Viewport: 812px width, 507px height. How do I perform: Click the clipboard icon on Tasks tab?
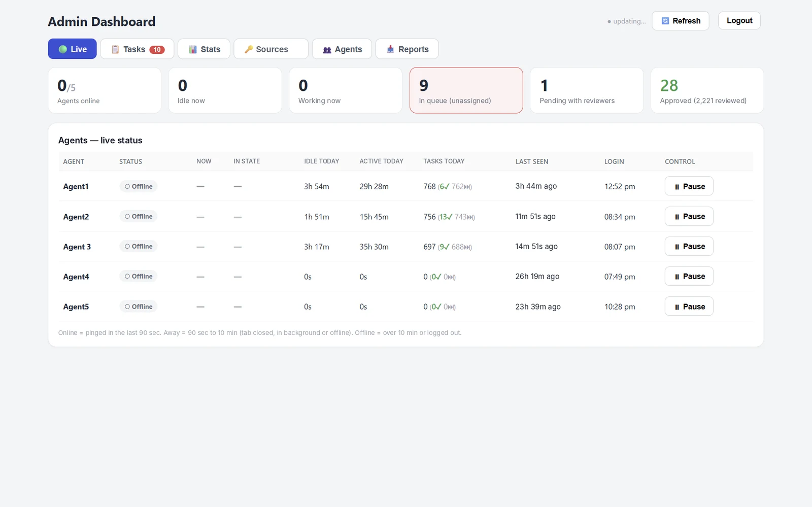click(115, 49)
